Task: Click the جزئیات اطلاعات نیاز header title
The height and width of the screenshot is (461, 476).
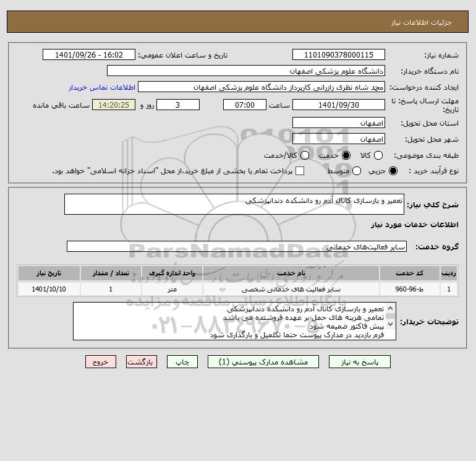Action: click(x=421, y=22)
